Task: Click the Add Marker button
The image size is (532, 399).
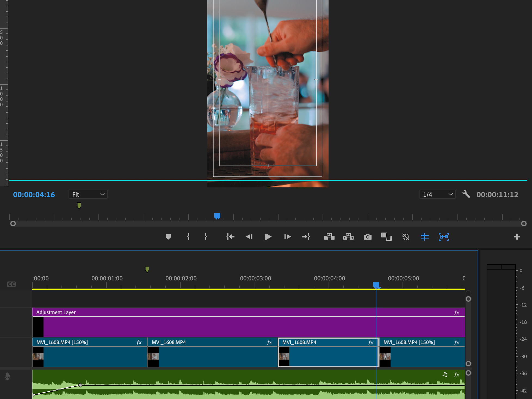Action: (x=168, y=237)
